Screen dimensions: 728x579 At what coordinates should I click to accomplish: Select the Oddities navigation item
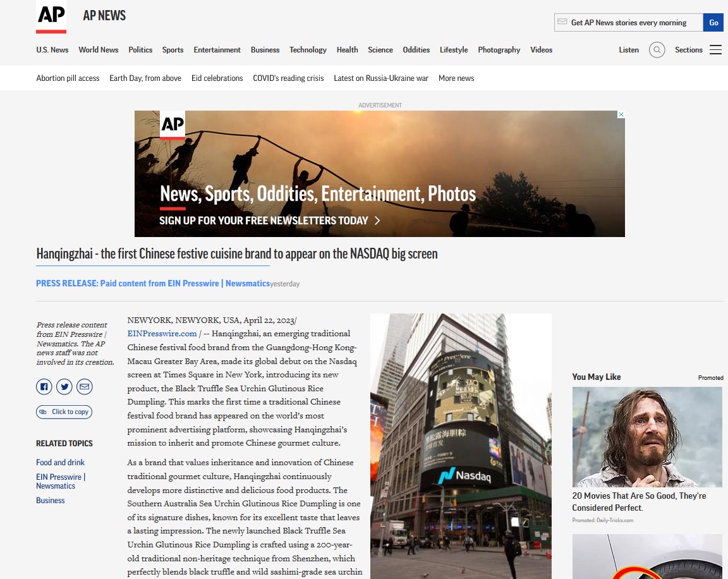coord(416,50)
